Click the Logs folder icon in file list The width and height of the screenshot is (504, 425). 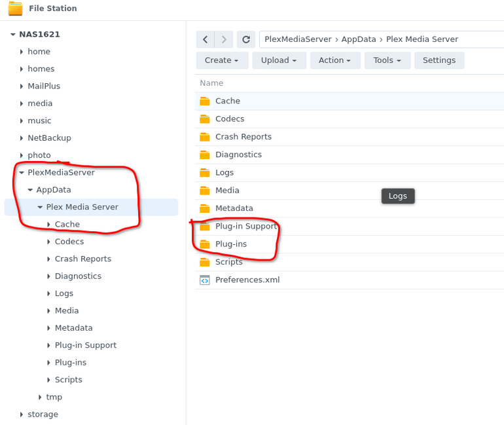(x=205, y=173)
